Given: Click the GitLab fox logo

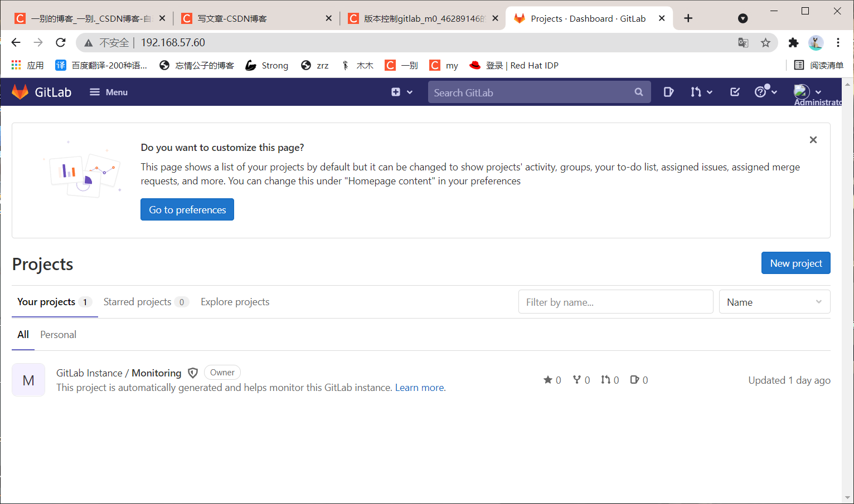Looking at the screenshot, I should [x=20, y=91].
